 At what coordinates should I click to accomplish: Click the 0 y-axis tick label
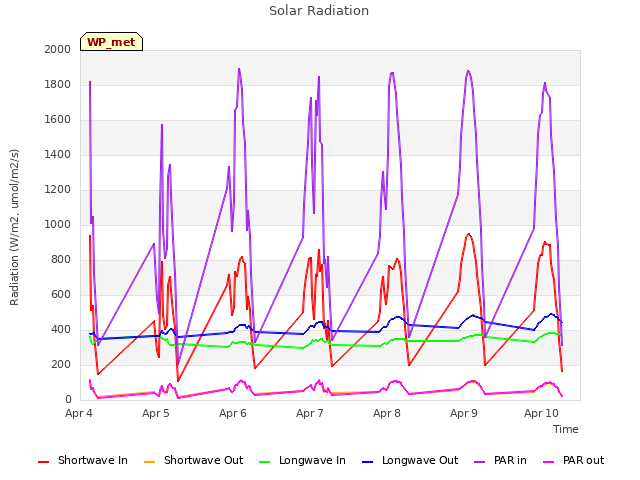click(68, 400)
